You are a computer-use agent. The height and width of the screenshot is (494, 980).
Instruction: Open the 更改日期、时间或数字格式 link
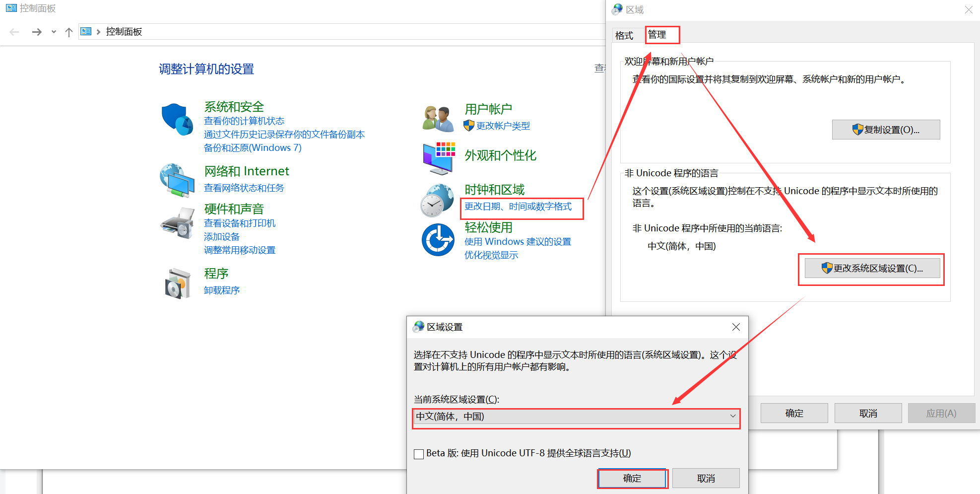pyautogui.click(x=518, y=207)
